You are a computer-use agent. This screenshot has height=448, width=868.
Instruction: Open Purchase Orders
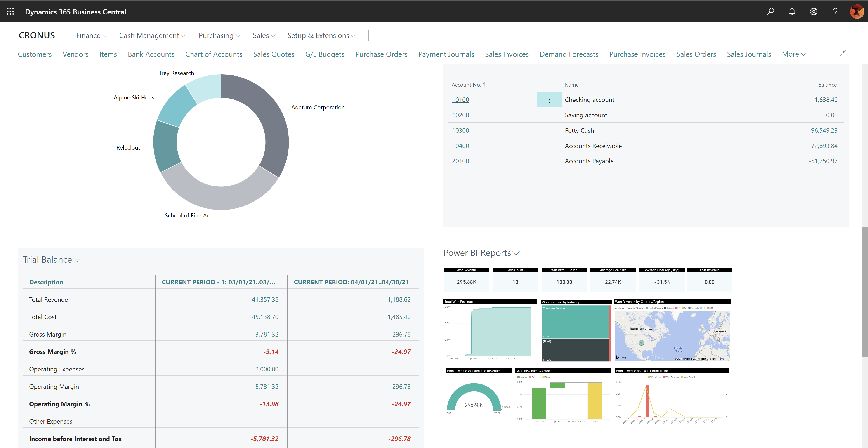(381, 54)
